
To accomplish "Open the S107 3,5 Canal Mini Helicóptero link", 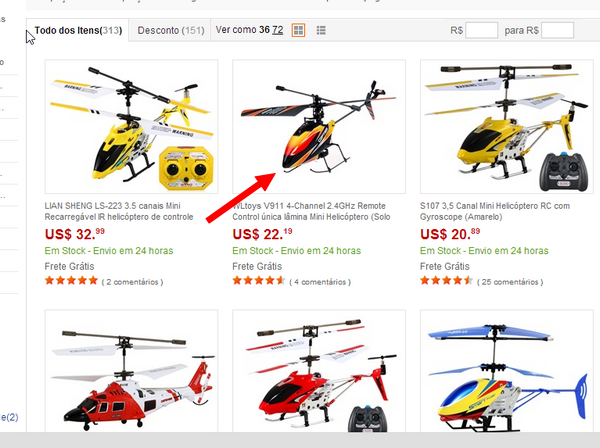I will pyautogui.click(x=495, y=211).
